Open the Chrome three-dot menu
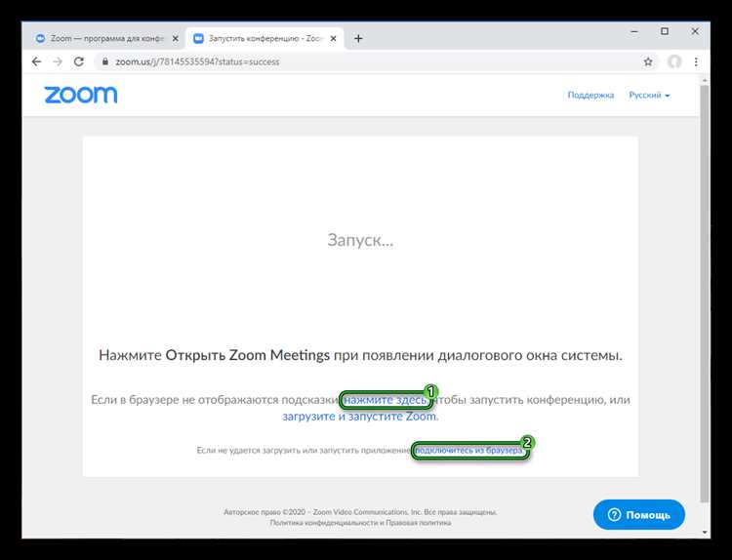Image resolution: width=732 pixels, height=560 pixels. coord(696,61)
